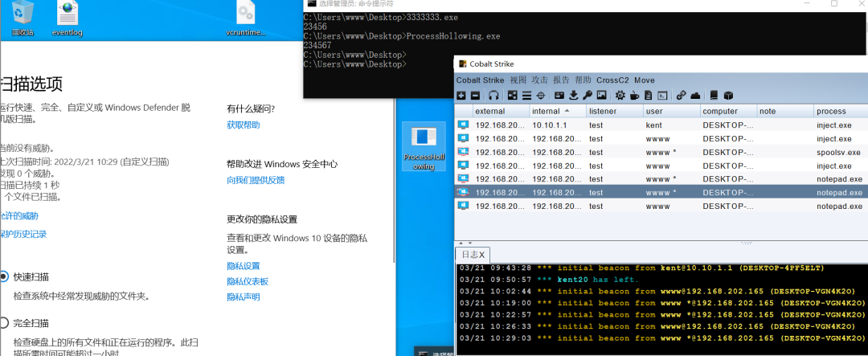Open Downloaded files toolbar icon
Screen dimensions: 868x356
point(574,96)
